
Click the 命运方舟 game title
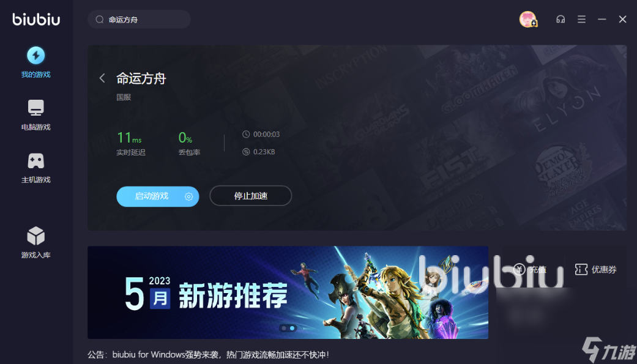pos(141,78)
